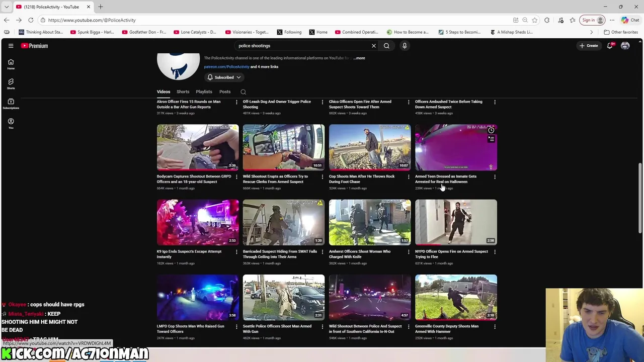Open the Other favorites folder
Viewport: 644px width, 362px height.
pyautogui.click(x=621, y=32)
